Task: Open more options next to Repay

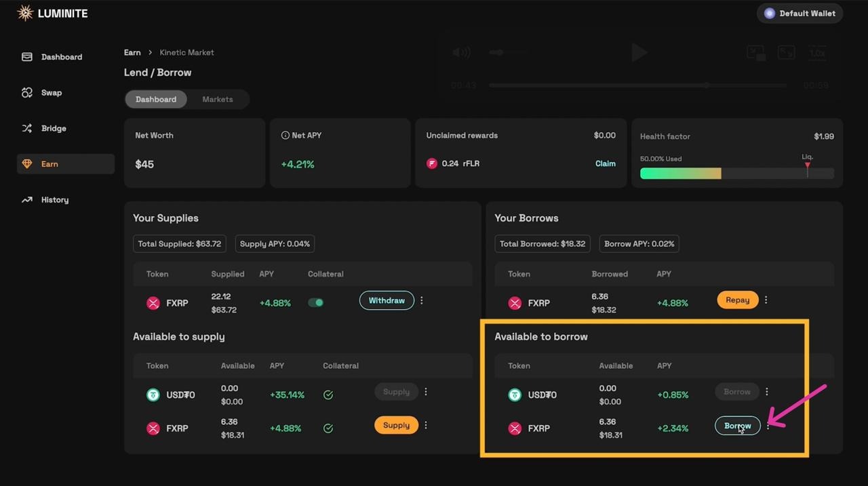Action: (x=766, y=300)
